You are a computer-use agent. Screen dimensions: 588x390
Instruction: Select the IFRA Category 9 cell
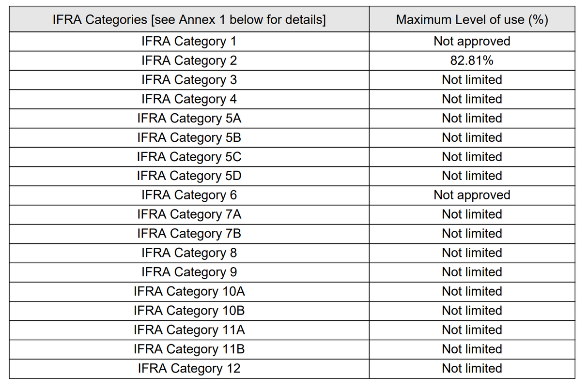(189, 272)
